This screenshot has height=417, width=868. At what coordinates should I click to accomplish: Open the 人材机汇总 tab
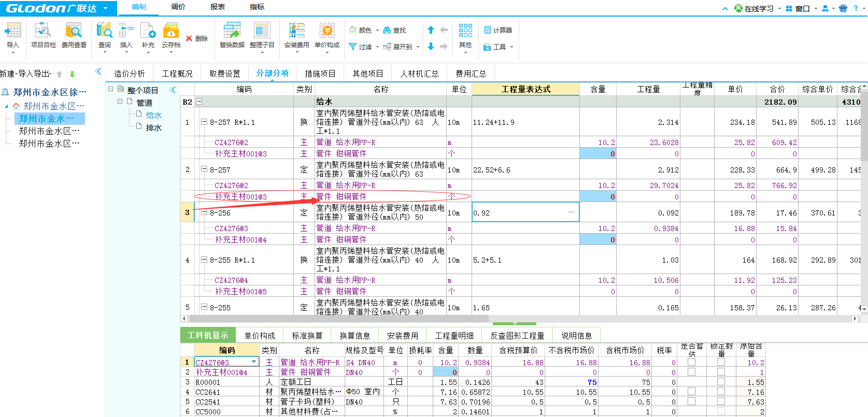420,74
